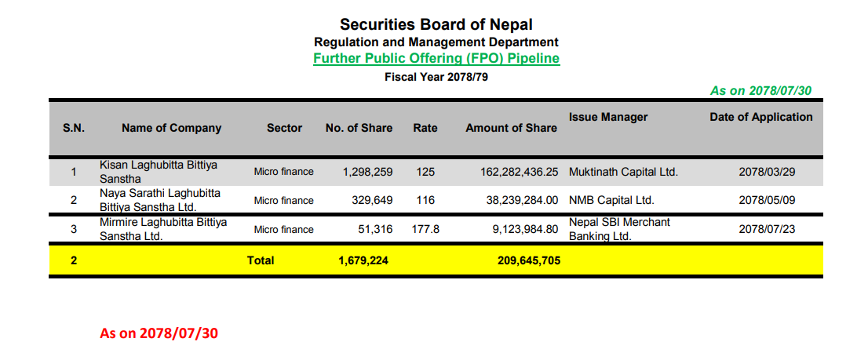Select Naya Sarathi Laghubitta company cell
The height and width of the screenshot is (360, 868).
click(x=160, y=200)
